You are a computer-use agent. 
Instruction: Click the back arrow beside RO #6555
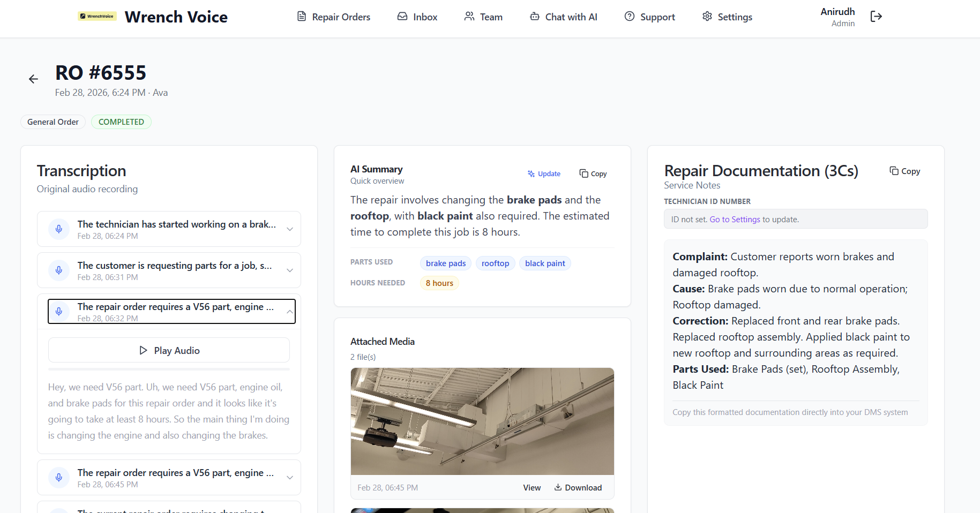(33, 79)
